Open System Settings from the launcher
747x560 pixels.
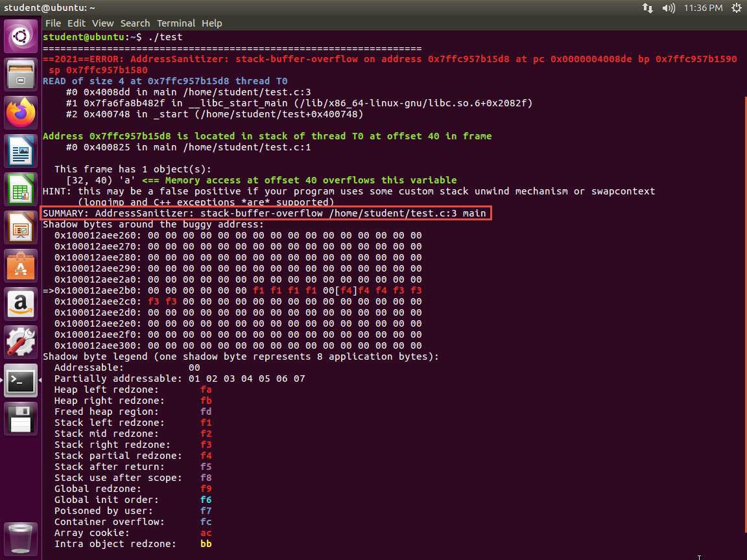point(21,343)
